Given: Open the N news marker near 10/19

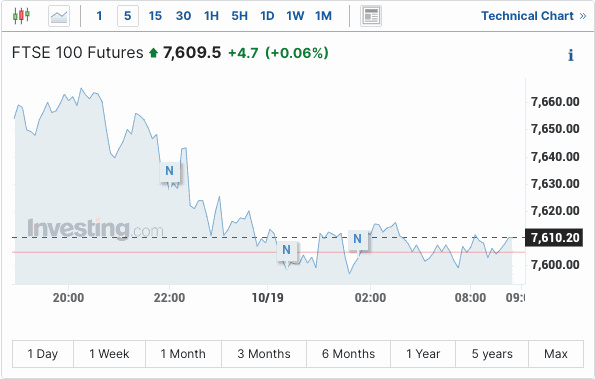Looking at the screenshot, I should pyautogui.click(x=286, y=250).
